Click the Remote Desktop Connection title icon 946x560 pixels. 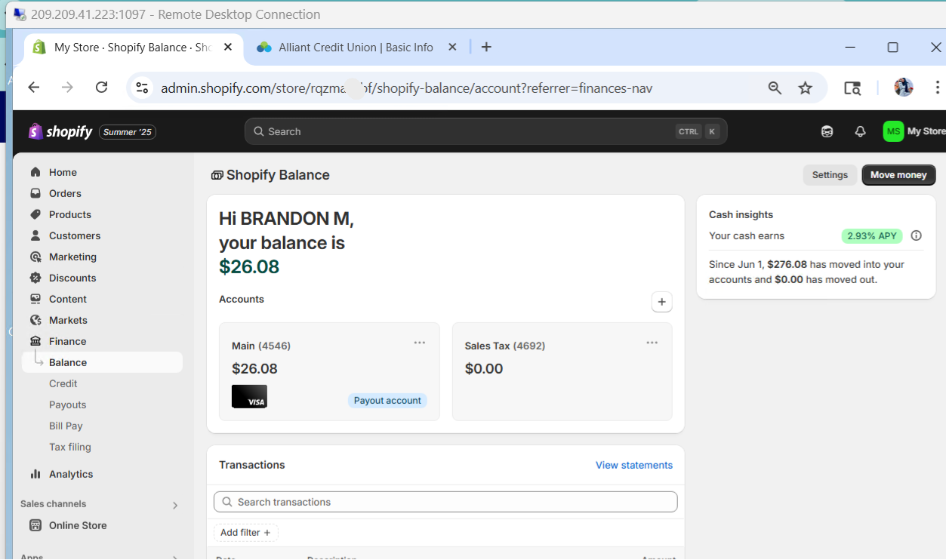point(20,14)
